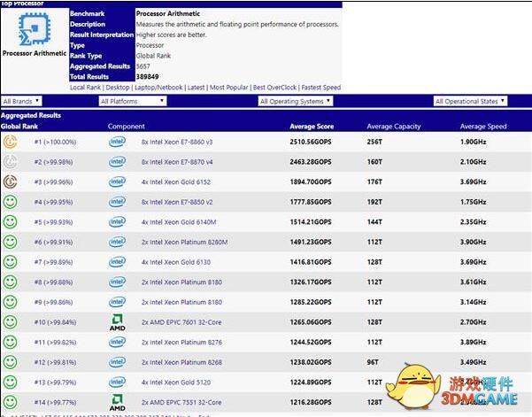Open 2x Intel Xeon Platinum 8280M entry
The height and width of the screenshot is (417, 532).
[184, 242]
